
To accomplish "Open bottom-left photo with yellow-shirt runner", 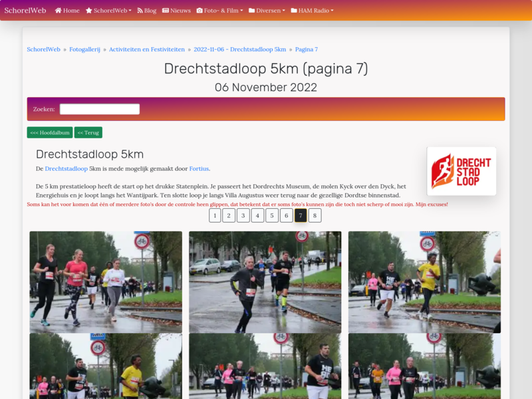I will (106, 366).
